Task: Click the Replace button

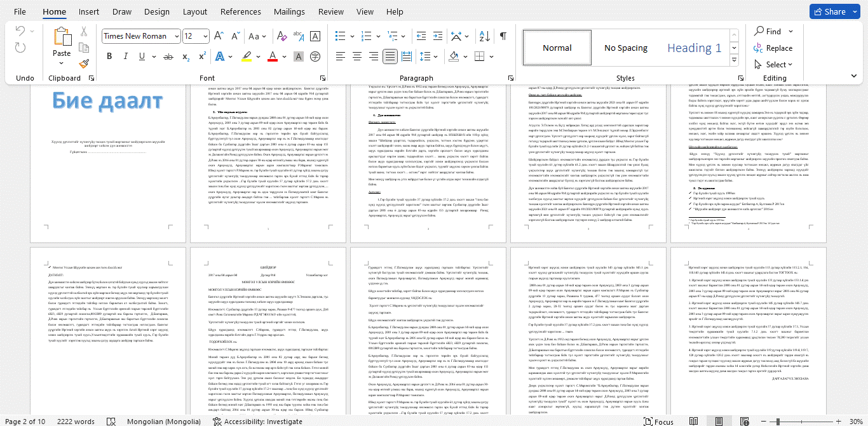Action: click(x=773, y=48)
